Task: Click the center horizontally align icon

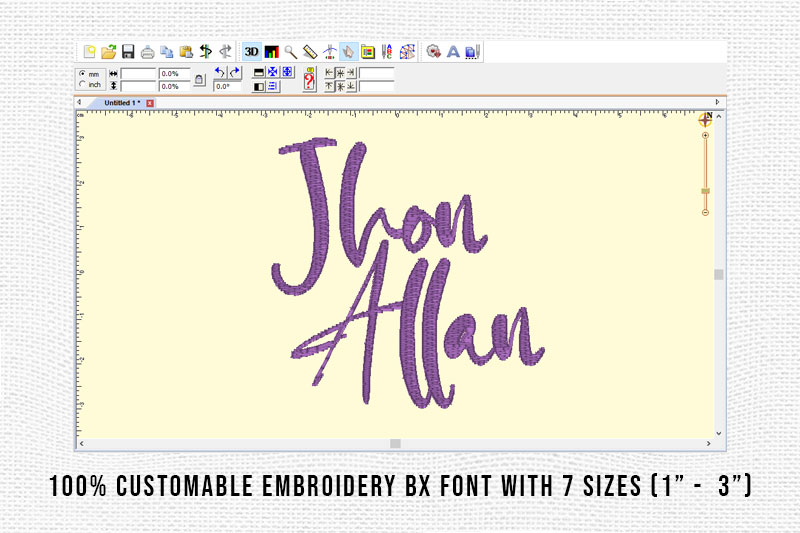Action: coord(340,73)
